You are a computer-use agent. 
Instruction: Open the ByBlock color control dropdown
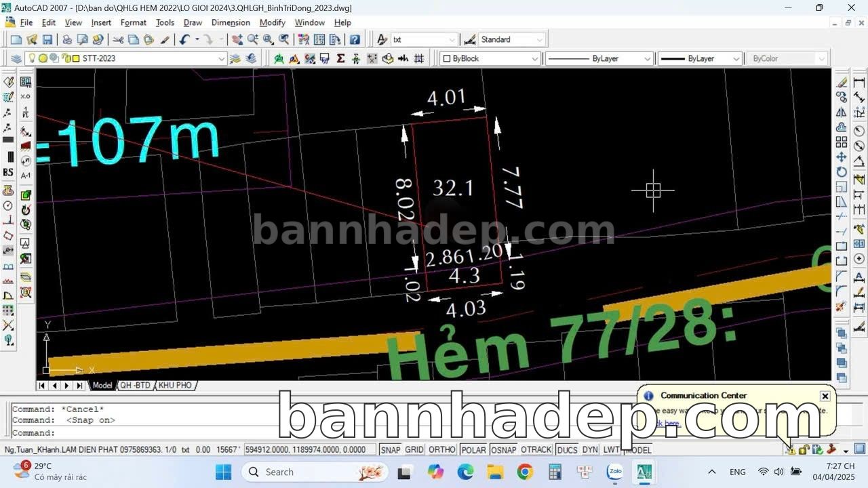tap(534, 58)
